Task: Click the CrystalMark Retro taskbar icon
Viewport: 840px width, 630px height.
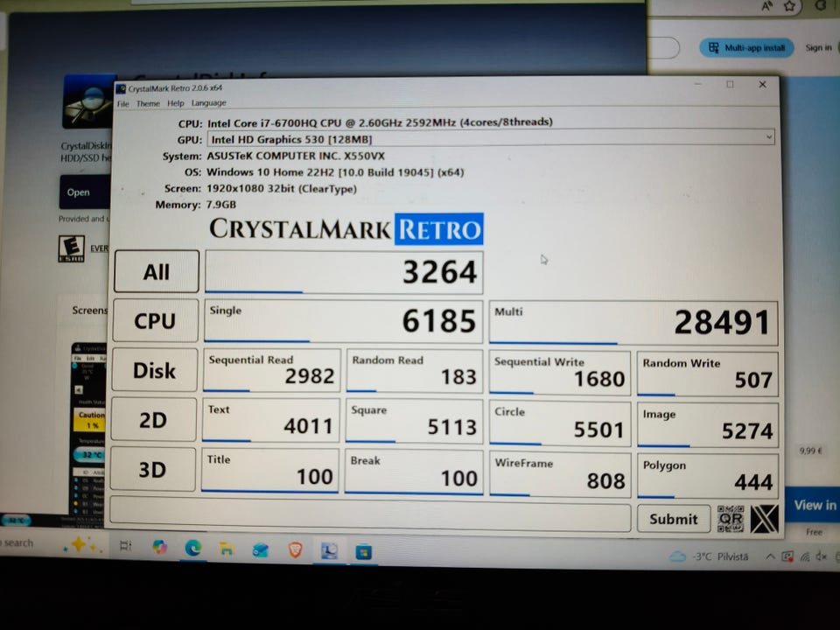Action: tap(329, 550)
